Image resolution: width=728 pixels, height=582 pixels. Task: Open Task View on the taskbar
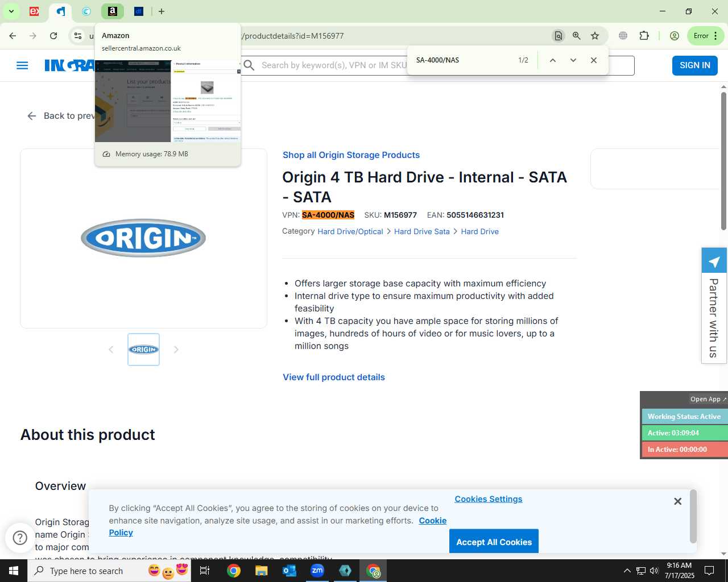(205, 571)
